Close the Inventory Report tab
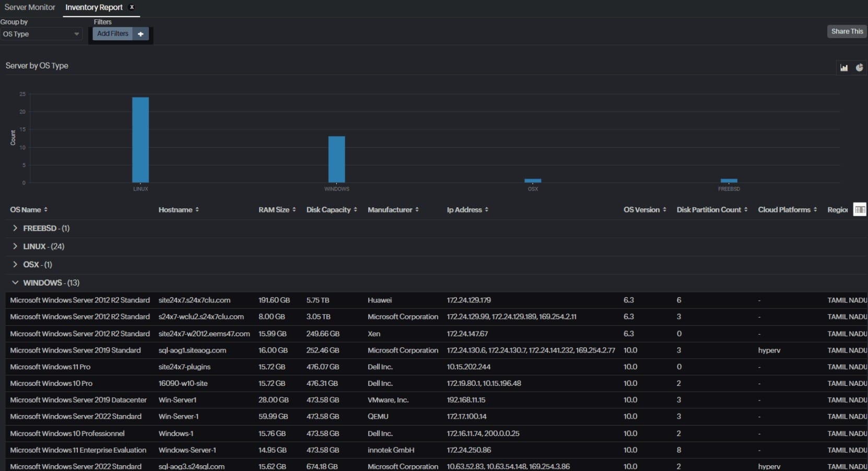Screen dimensions: 868x471 132,7
